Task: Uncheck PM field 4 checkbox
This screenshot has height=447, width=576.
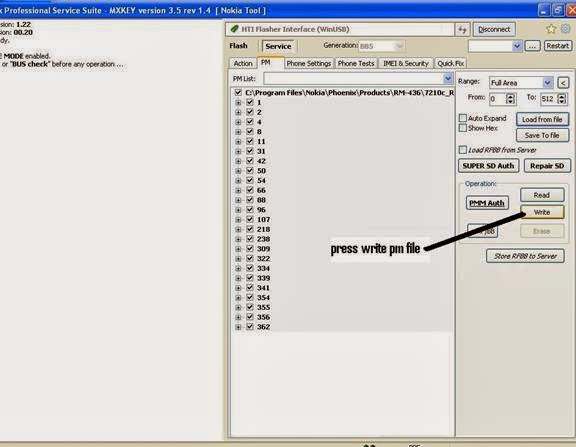Action: [250, 122]
